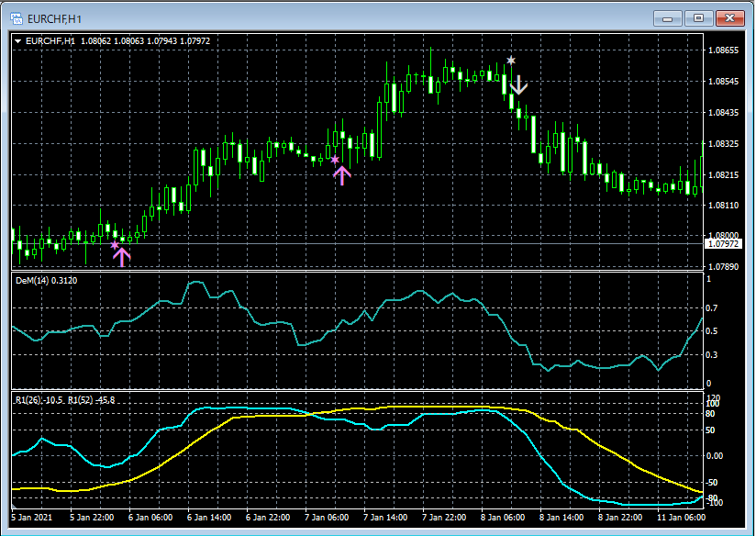Click the pink star above the leftmost up arrow

click(115, 244)
